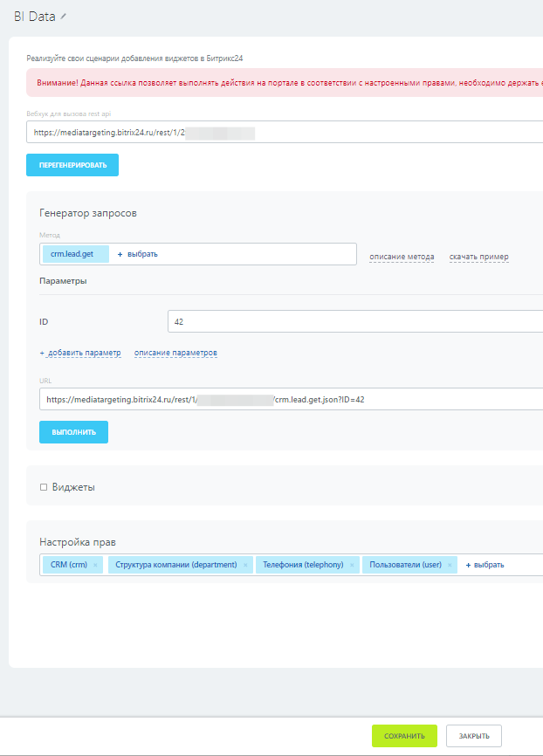Click the pencil icon next to BI Data
This screenshot has height=756, width=543.
tap(63, 17)
